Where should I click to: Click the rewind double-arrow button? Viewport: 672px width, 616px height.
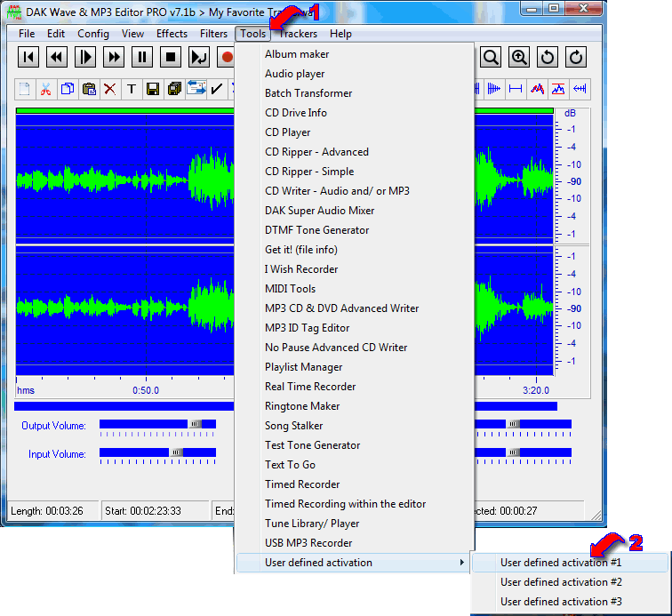(57, 58)
